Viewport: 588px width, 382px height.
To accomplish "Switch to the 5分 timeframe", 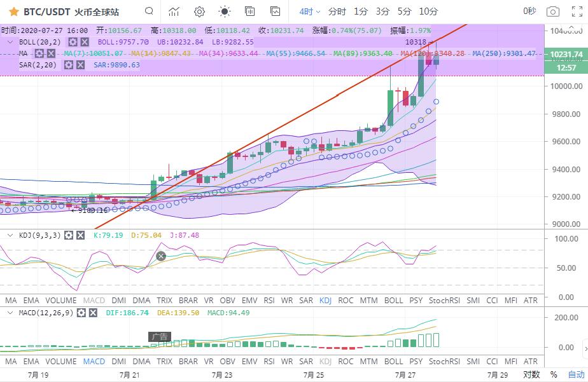I will click(x=404, y=11).
